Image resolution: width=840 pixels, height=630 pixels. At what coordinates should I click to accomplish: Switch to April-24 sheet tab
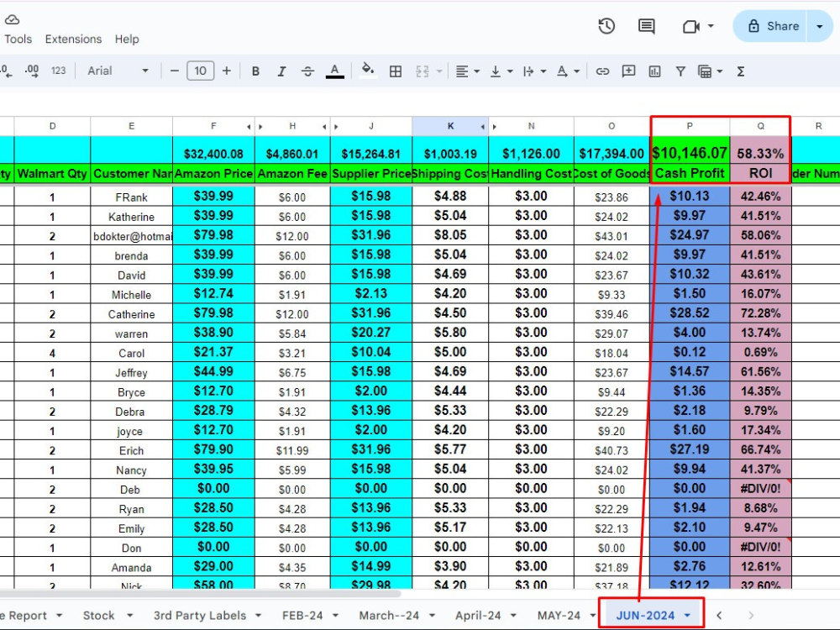pos(478,616)
